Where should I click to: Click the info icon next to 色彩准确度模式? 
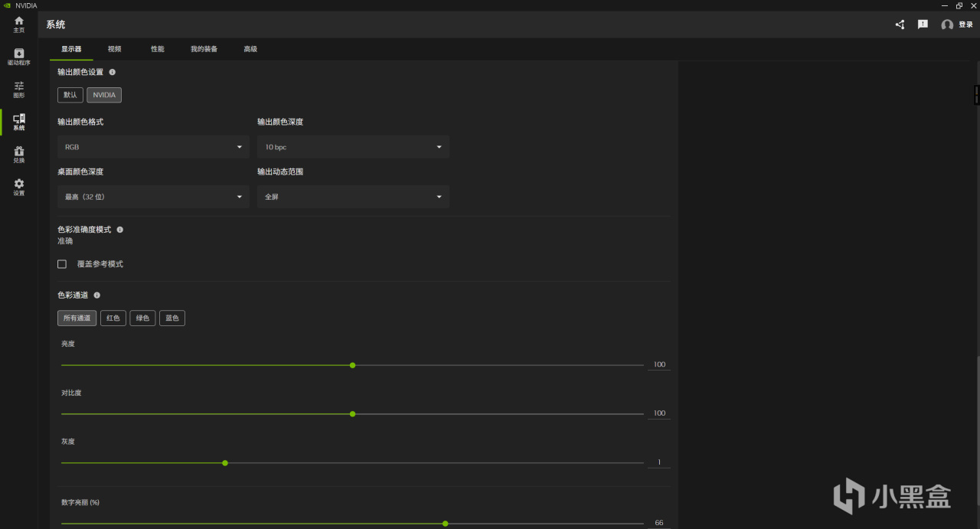pyautogui.click(x=120, y=230)
